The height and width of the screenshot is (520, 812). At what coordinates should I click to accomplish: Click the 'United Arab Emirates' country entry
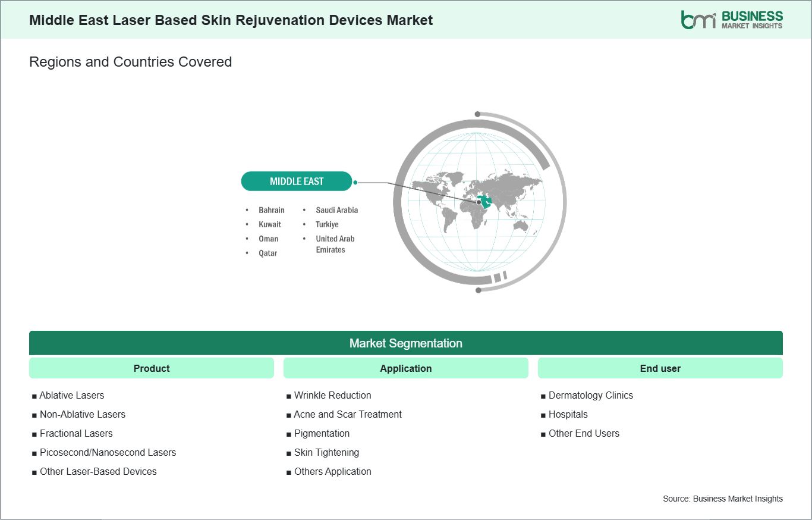coord(335,244)
